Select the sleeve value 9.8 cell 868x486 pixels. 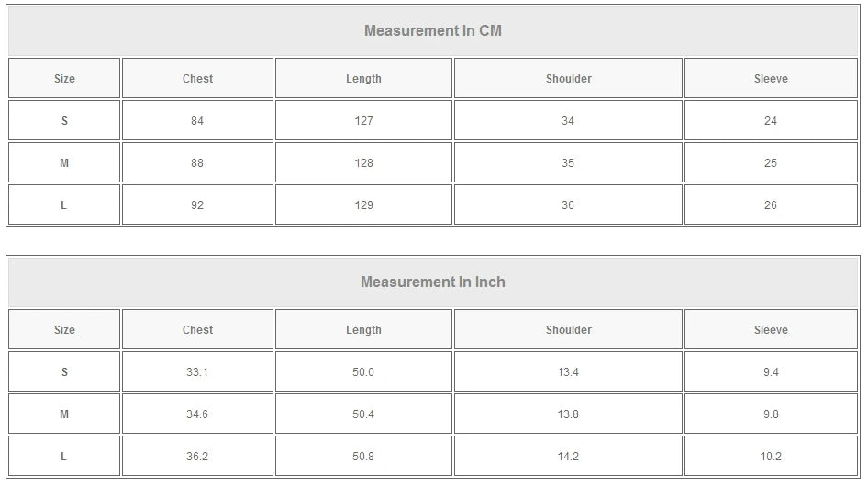[x=771, y=414]
